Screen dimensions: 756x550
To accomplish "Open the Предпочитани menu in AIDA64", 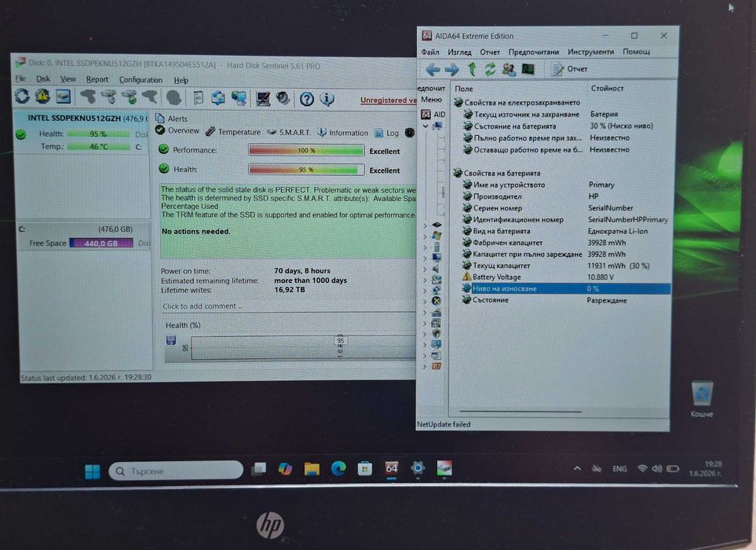I will click(x=533, y=52).
